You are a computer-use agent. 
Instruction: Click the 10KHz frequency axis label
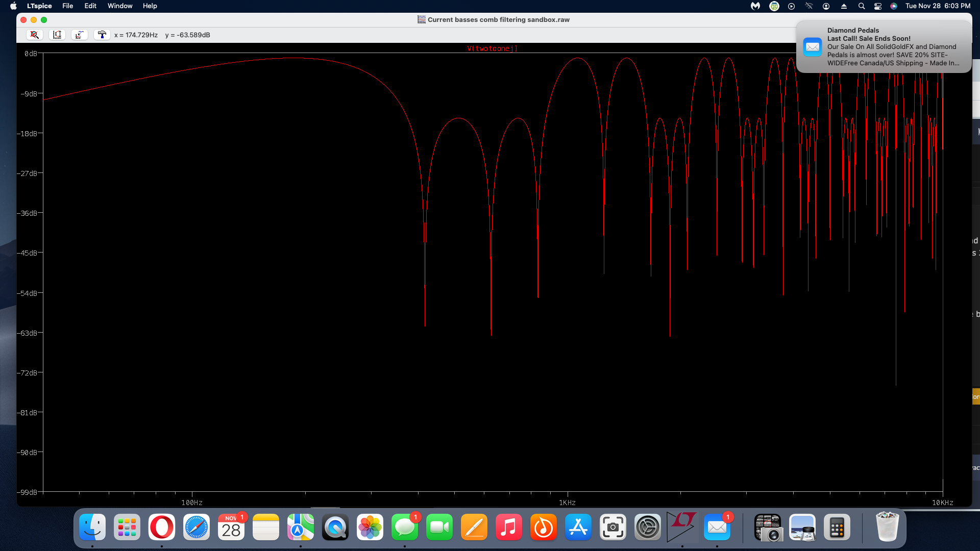pyautogui.click(x=943, y=503)
